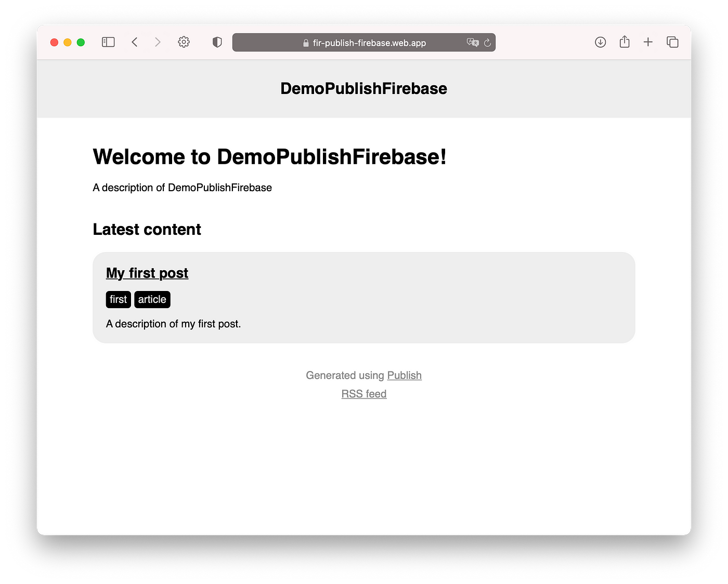Close the window with the red button

(x=54, y=42)
